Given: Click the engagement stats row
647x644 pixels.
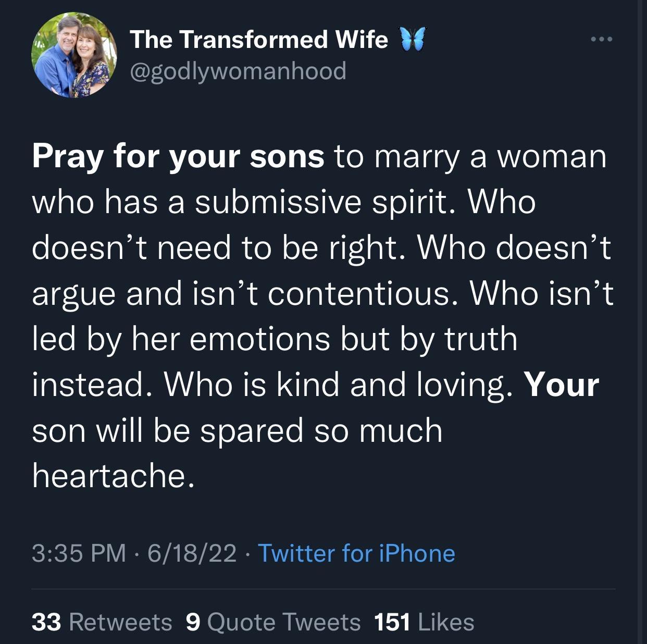Looking at the screenshot, I should point(253,621).
